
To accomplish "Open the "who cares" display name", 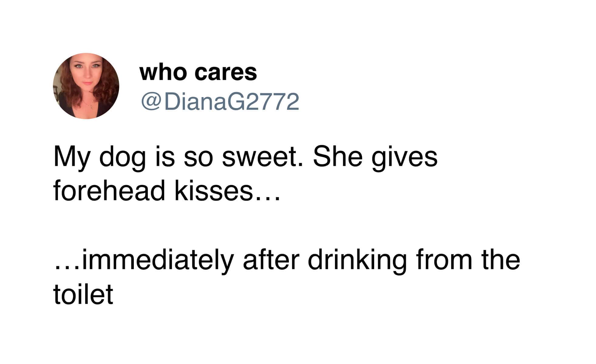I will (x=198, y=72).
